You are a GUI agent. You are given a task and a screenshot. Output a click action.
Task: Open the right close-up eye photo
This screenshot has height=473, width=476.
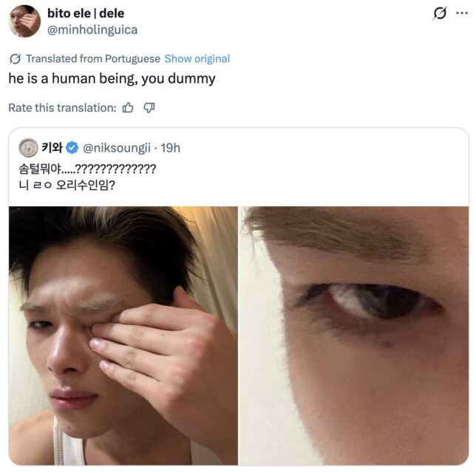click(353, 335)
